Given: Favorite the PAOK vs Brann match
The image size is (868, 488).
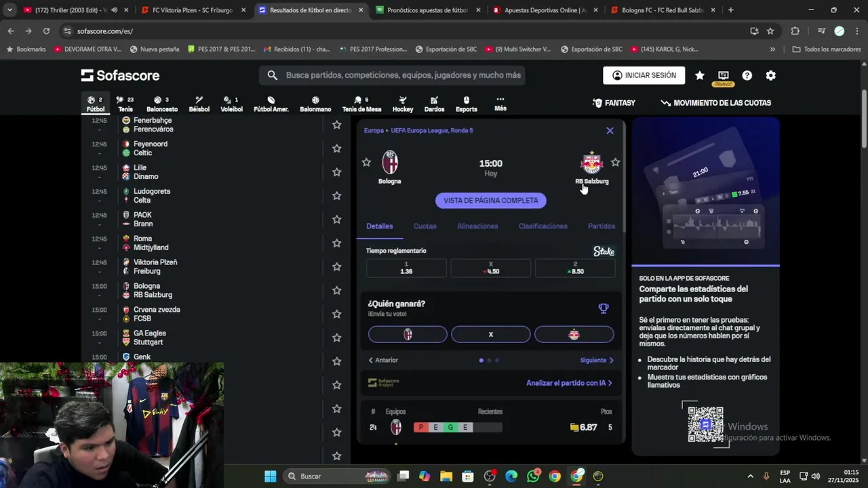Looking at the screenshot, I should (x=336, y=220).
